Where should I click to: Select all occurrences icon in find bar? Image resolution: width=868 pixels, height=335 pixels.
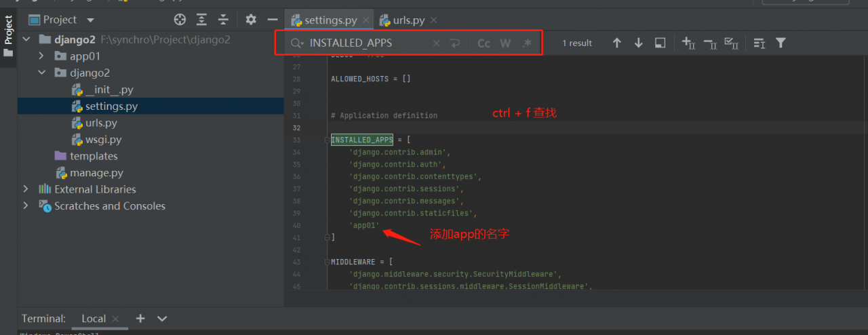[x=731, y=43]
